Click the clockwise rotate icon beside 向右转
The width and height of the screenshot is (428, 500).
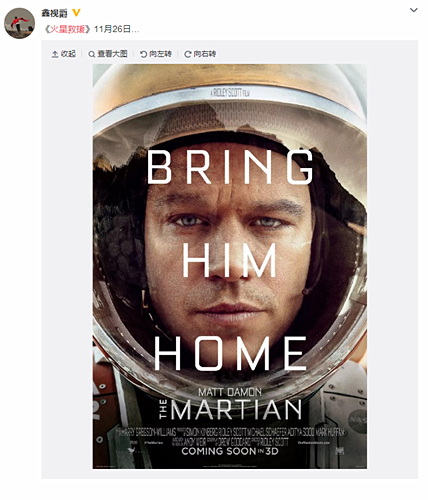coord(188,54)
